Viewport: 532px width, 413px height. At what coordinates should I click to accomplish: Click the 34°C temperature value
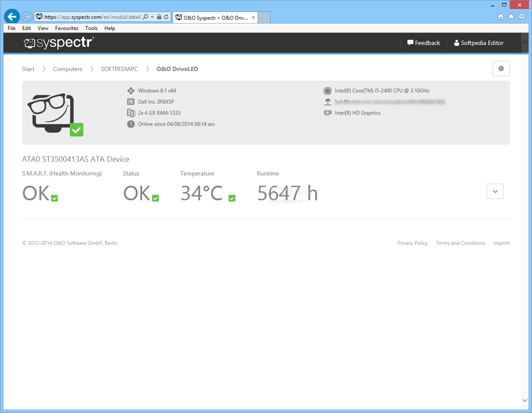coord(202,193)
